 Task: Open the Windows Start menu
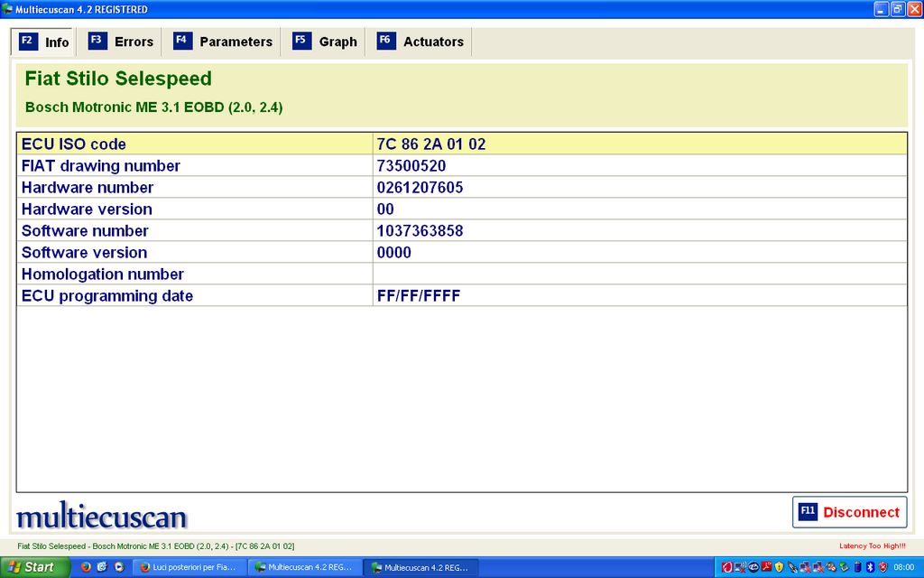click(x=34, y=567)
